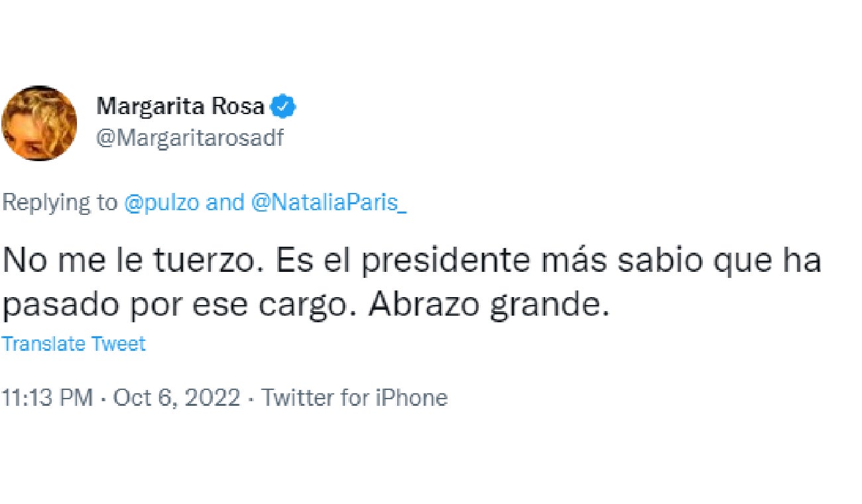
Task: Open the @pulzo profile link
Action: click(x=161, y=202)
